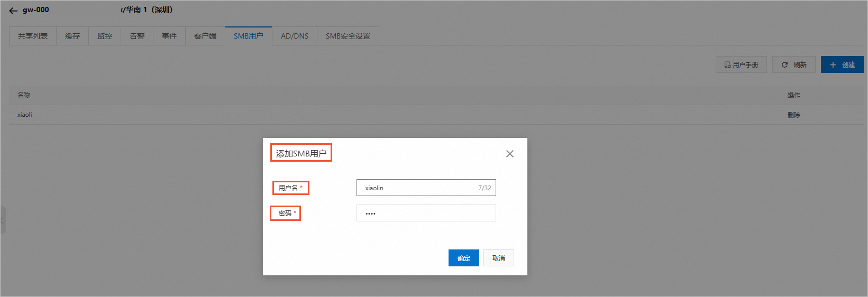This screenshot has height=297, width=868.
Task: Delete user xiaoli via 删除 link
Action: tap(793, 115)
